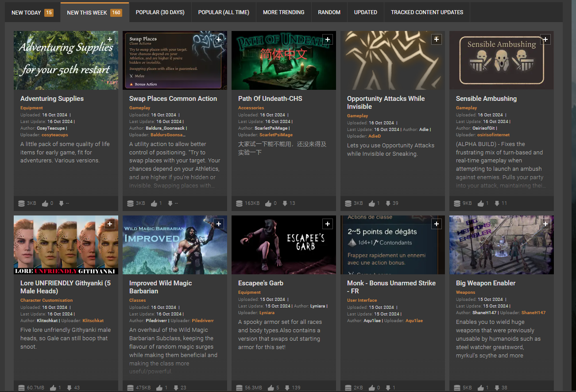This screenshot has width=576, height=392.
Task: Open Swap Places Common Action title link
Action: click(173, 99)
